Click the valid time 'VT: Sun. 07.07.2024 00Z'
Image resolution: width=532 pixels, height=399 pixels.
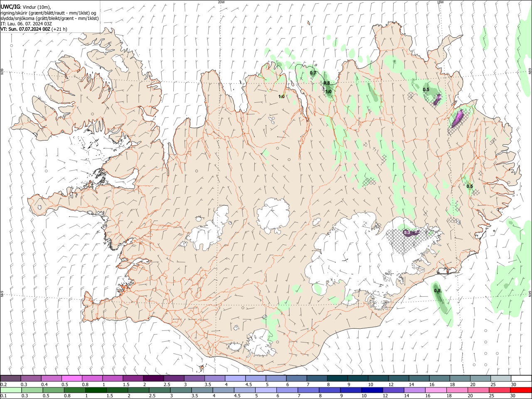coord(25,29)
